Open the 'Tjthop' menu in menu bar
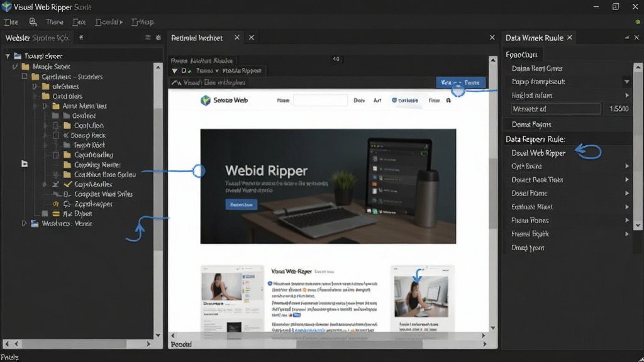This screenshot has height=362, width=644. (x=143, y=22)
